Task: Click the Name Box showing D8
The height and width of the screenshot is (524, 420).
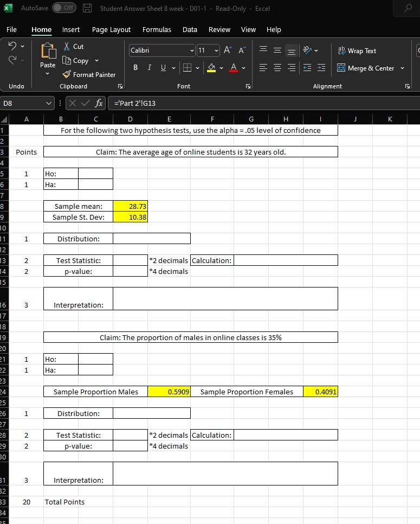Action: [22, 103]
